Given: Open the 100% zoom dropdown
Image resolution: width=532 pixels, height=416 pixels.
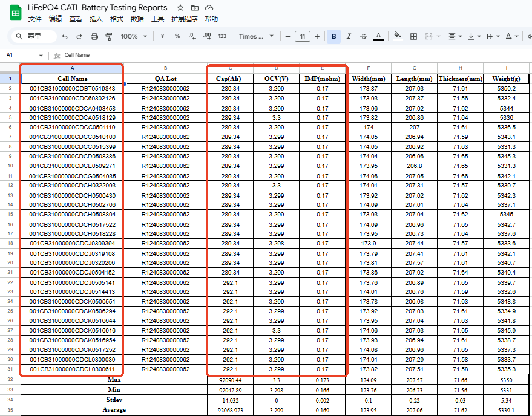Looking at the screenshot, I should [133, 37].
